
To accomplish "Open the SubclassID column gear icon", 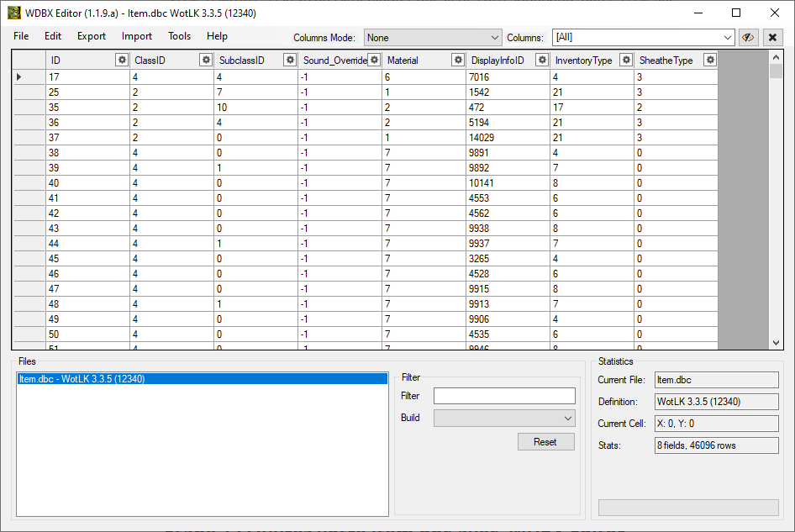I will point(290,60).
